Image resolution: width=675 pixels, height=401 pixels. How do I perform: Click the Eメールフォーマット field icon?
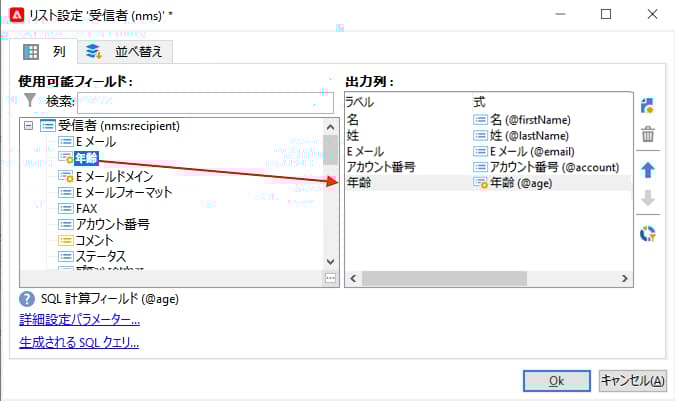pyautogui.click(x=66, y=192)
